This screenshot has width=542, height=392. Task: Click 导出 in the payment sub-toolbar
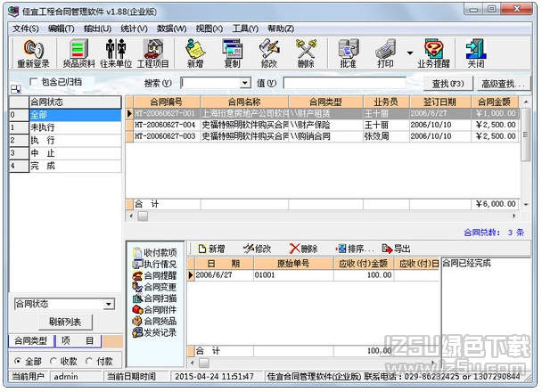click(x=396, y=249)
